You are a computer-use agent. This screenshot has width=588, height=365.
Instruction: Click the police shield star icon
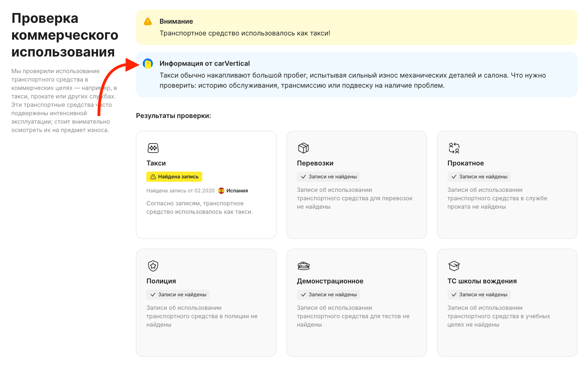coord(153,266)
